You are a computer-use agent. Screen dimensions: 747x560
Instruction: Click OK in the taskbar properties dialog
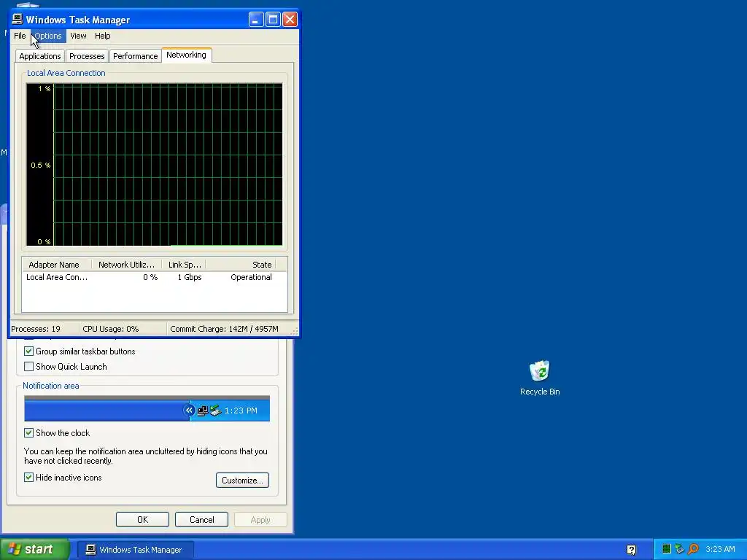coord(142,519)
